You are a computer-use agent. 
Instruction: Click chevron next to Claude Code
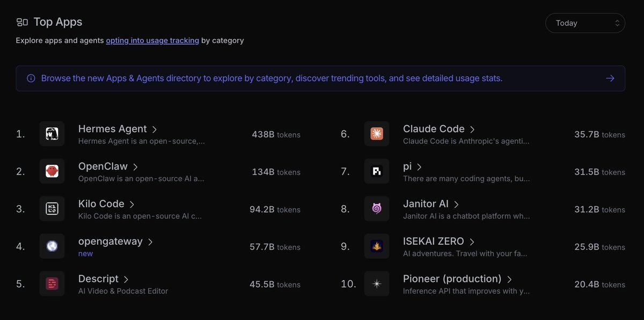pyautogui.click(x=472, y=129)
